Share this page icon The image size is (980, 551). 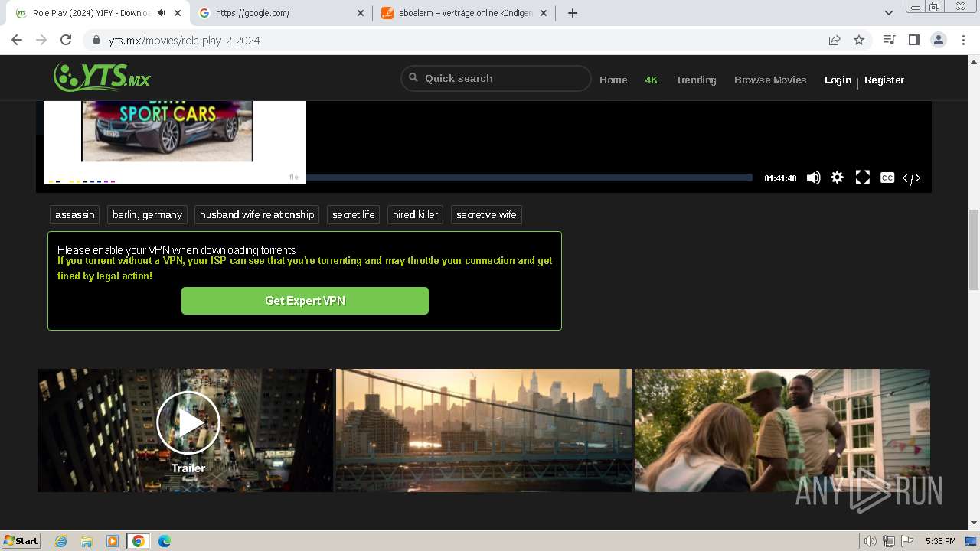coord(835,40)
